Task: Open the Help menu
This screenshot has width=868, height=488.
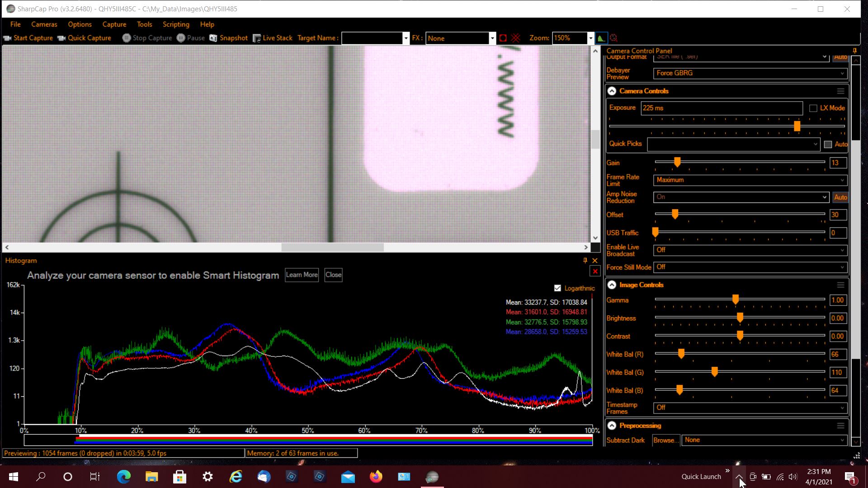Action: click(207, 24)
